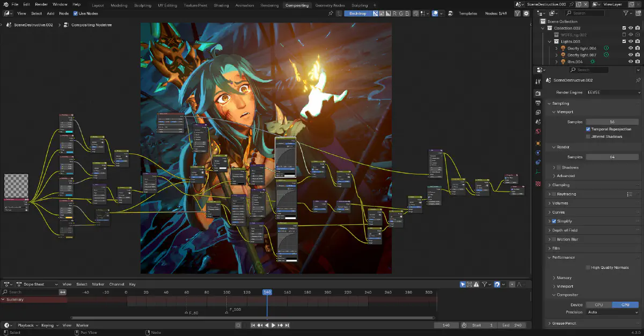Viewport: 644px width, 336px height.
Task: Open the Object properties tab icon
Action: pyautogui.click(x=538, y=143)
